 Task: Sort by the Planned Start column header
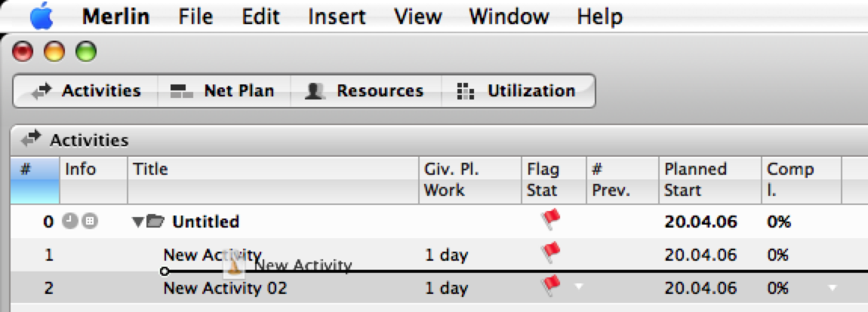tap(695, 179)
